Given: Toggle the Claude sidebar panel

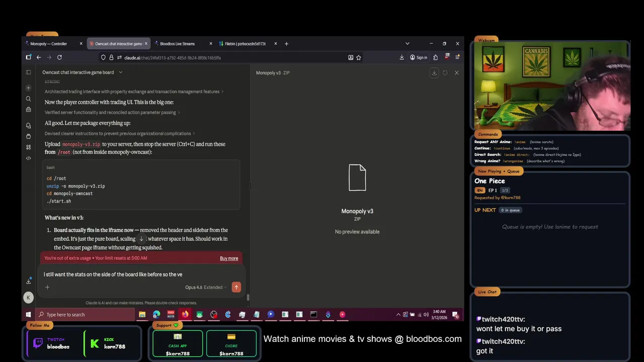Looking at the screenshot, I should [x=28, y=72].
